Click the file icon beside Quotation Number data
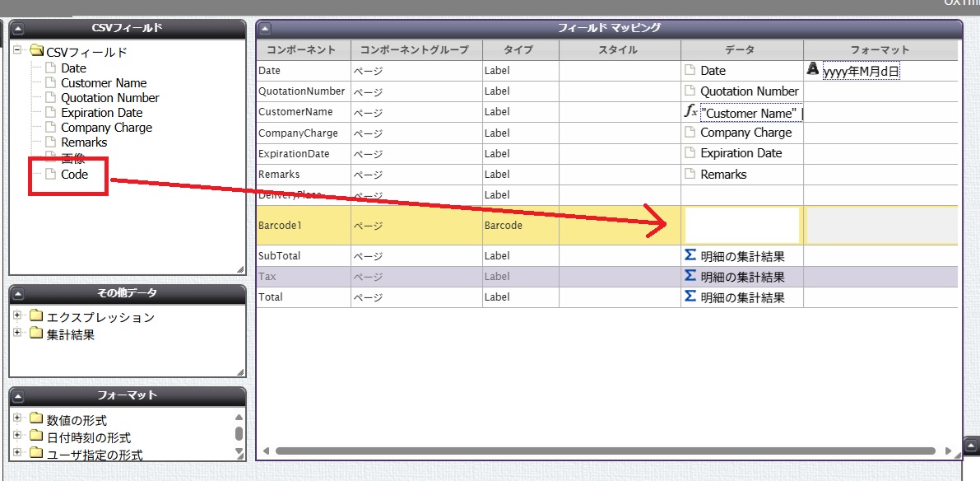This screenshot has width=980, height=481. (x=690, y=91)
